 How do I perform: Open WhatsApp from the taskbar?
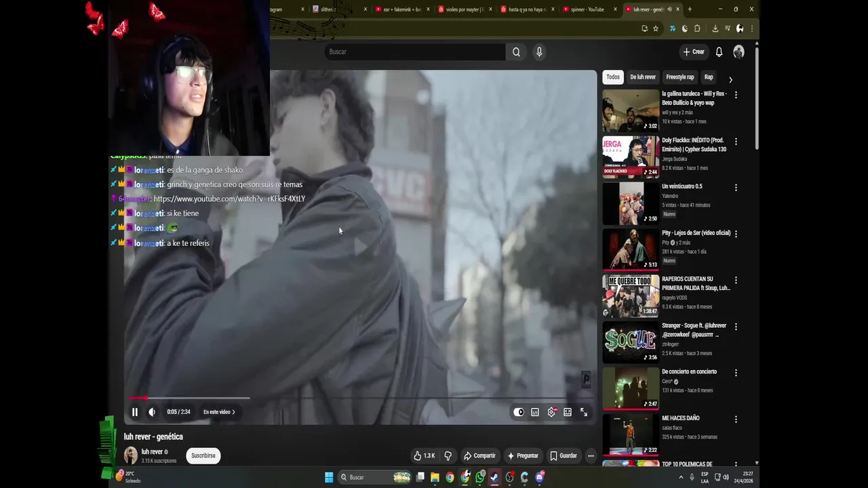click(480, 477)
